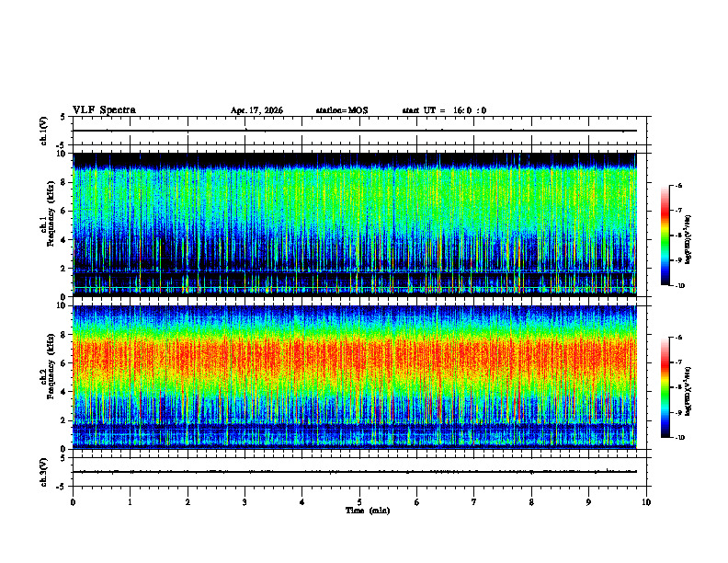Click the "ch.1(V)" axis label
Screen dimensions: 728x563
[44, 131]
